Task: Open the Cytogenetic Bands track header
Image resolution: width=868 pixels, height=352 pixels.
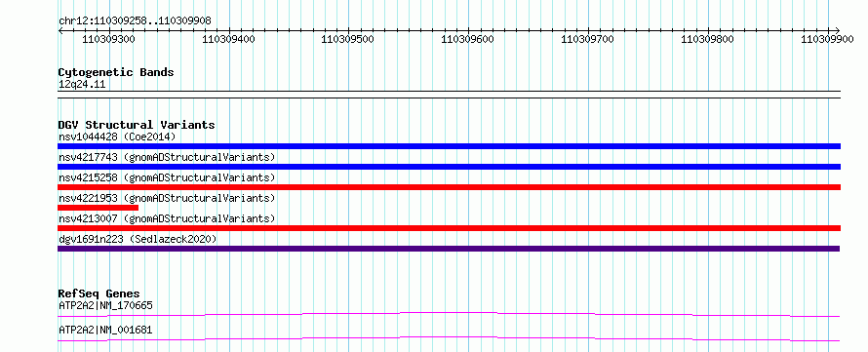Action: click(116, 72)
